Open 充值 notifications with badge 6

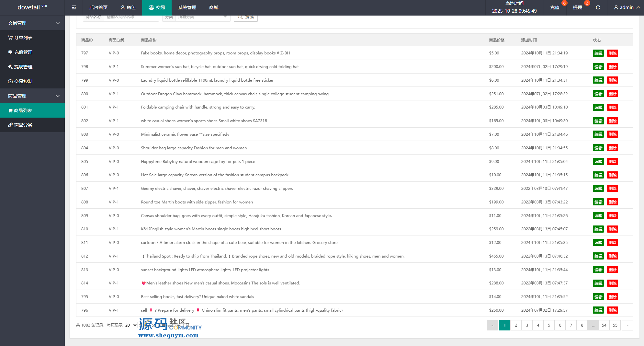coord(555,7)
